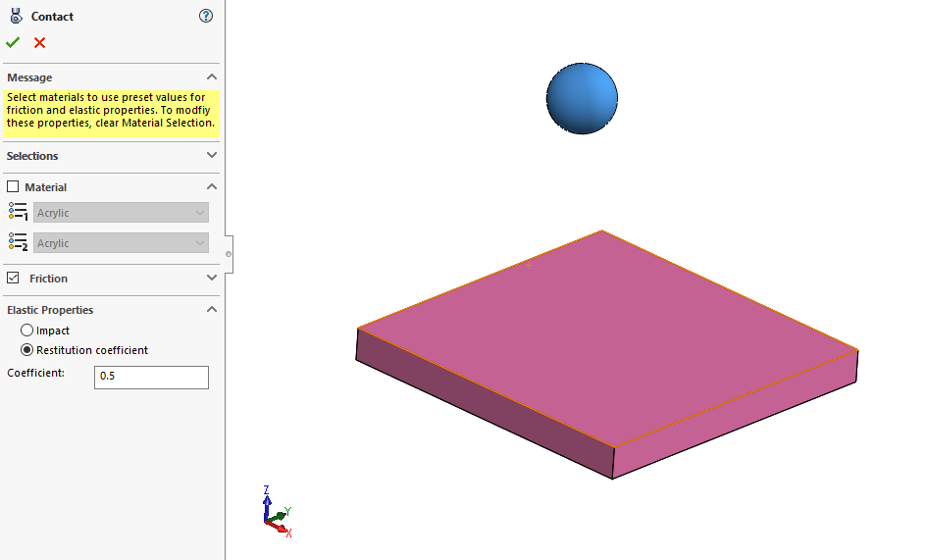Click the Contact icon in the panel header

point(16,16)
